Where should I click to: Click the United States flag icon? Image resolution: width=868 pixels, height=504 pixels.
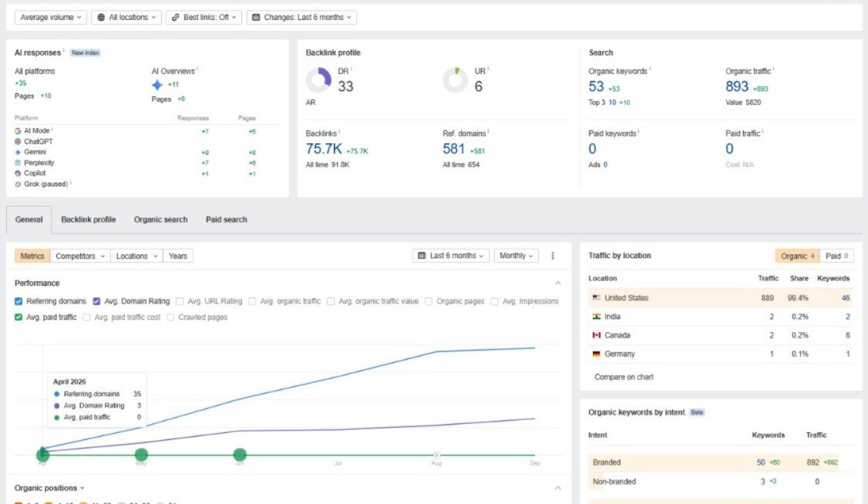596,297
